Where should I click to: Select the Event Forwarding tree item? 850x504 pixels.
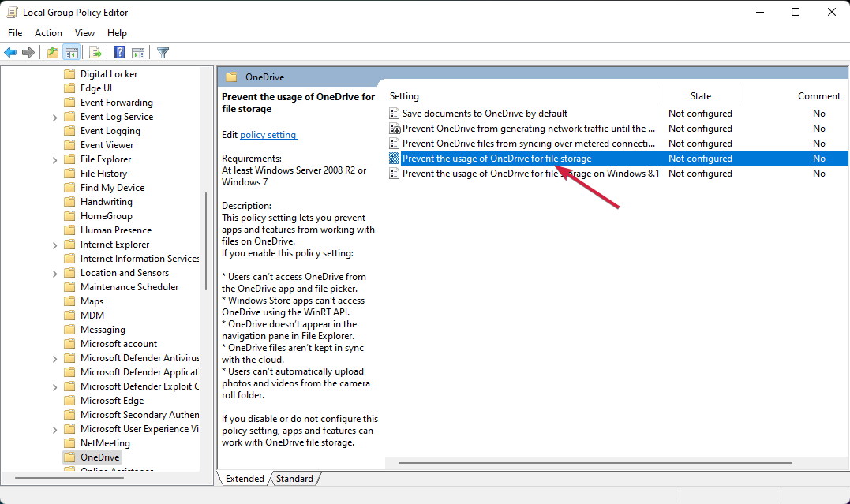(x=117, y=103)
